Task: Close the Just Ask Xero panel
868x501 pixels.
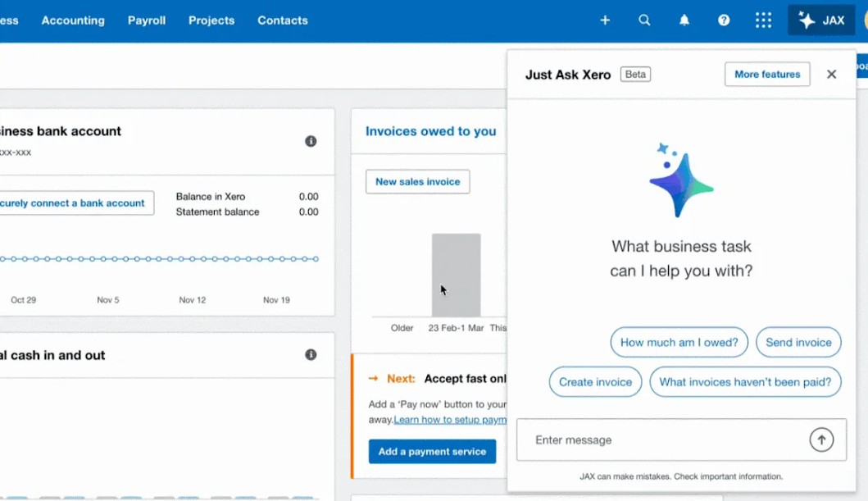Action: click(831, 74)
